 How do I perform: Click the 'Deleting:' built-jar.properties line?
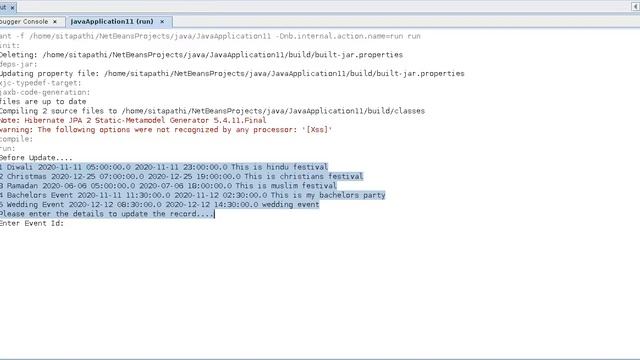pyautogui.click(x=201, y=55)
